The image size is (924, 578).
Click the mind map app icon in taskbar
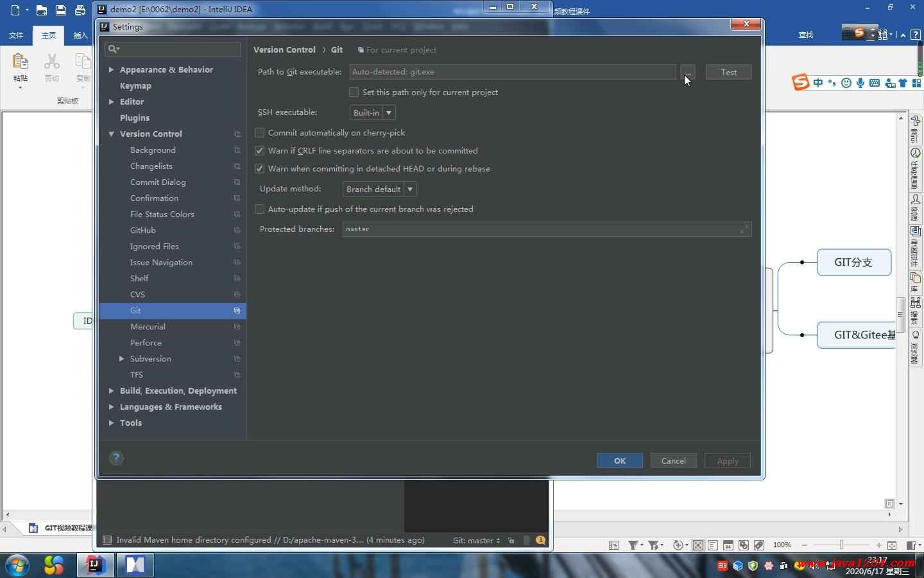(135, 565)
